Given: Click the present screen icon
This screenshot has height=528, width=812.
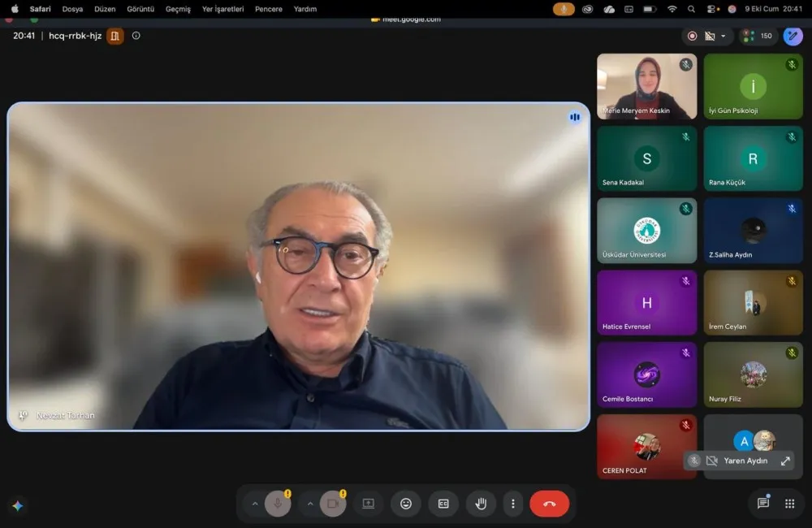Looking at the screenshot, I should (368, 504).
